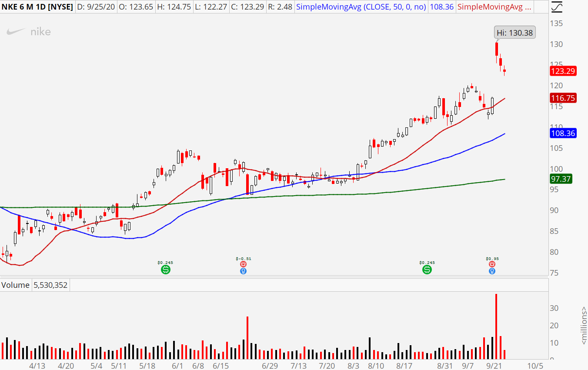Click the 116.75 moving average price tag
Viewport: 588px width, 370px height.
(563, 98)
